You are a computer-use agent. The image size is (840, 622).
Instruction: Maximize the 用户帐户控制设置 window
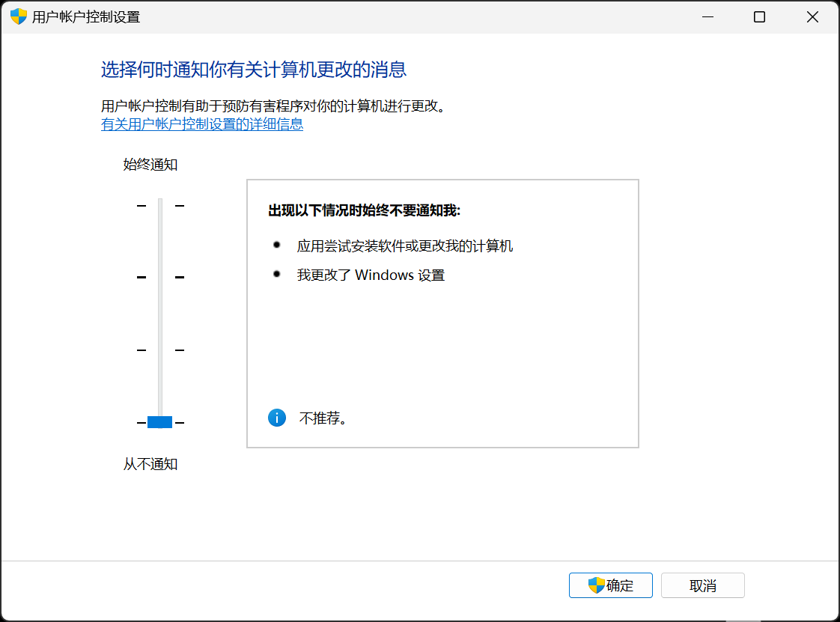click(x=759, y=17)
